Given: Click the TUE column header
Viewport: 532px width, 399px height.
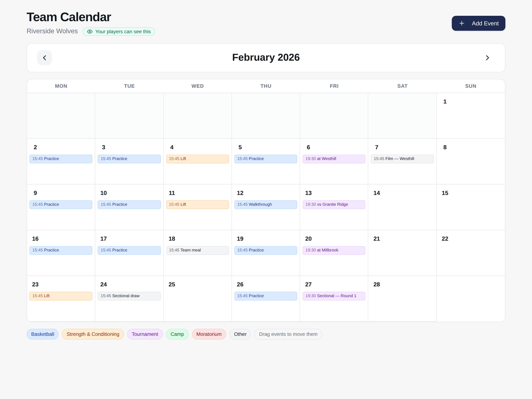Looking at the screenshot, I should (x=129, y=86).
